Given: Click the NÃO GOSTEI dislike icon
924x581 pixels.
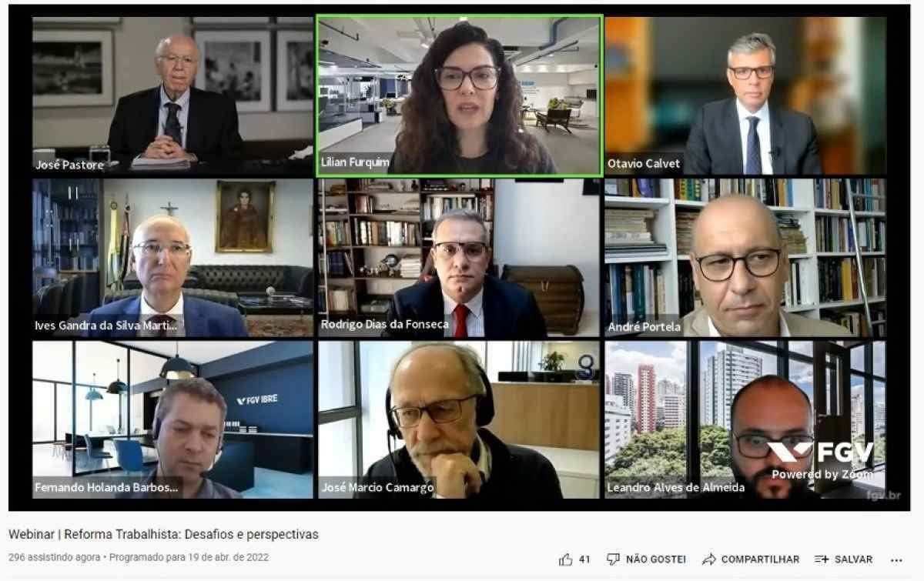Looking at the screenshot, I should [613, 559].
